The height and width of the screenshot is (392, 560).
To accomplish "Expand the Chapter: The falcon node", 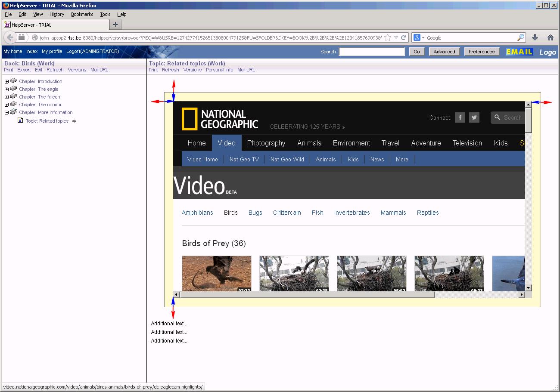I will [x=7, y=97].
